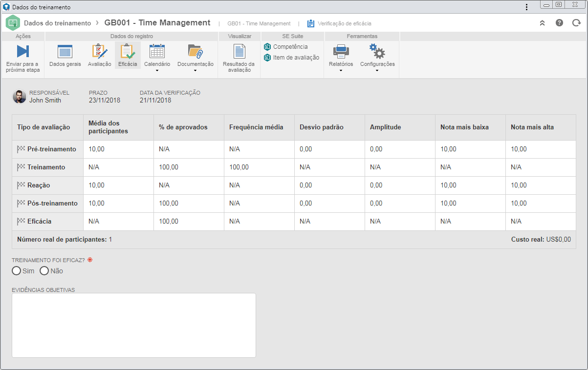Screen dimensions: 588x370
Task: Expand the Relatórios dropdown arrow
Action: click(x=341, y=71)
